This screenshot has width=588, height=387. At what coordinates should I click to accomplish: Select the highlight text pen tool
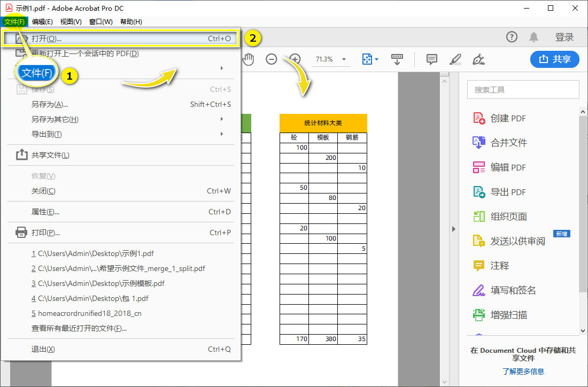(x=455, y=59)
